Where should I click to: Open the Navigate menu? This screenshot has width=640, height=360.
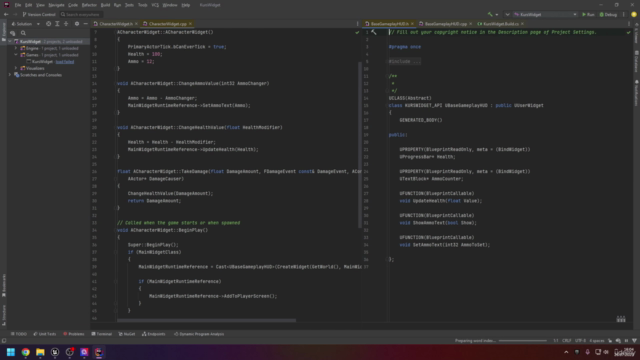pos(56,5)
